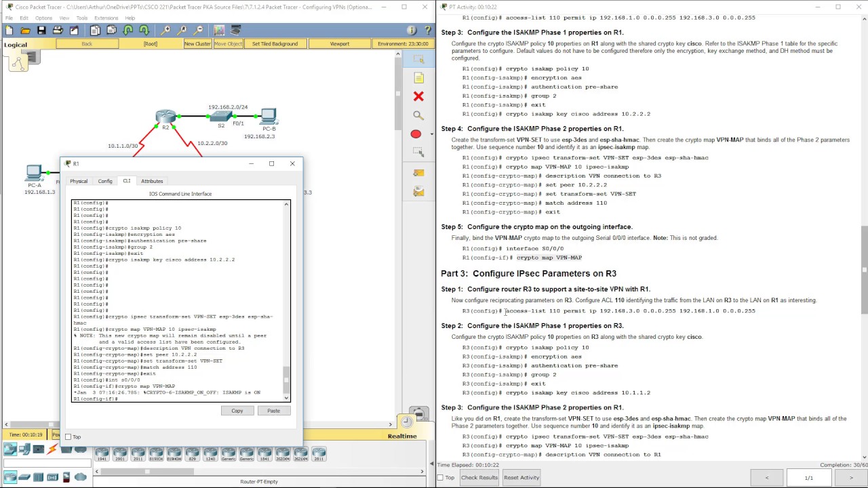Viewport: 868px width, 488px height.
Task: Pick the Place Note tool
Action: pos(418,78)
